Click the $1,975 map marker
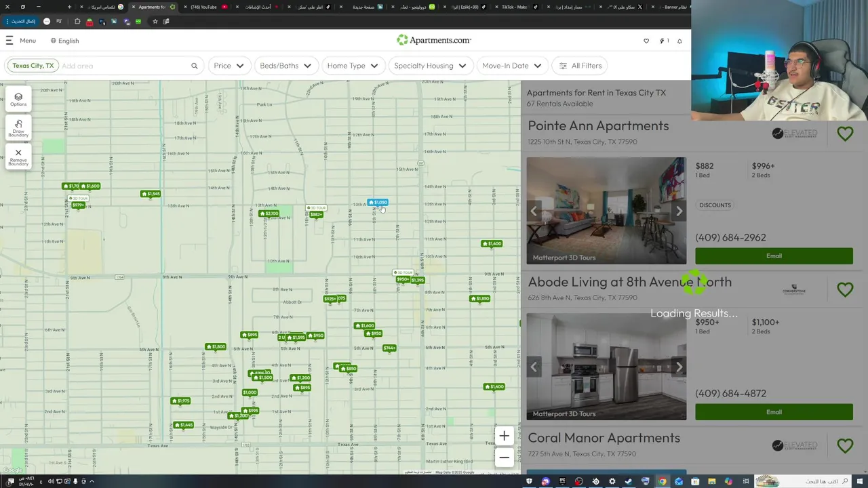The image size is (868, 488). pyautogui.click(x=180, y=401)
